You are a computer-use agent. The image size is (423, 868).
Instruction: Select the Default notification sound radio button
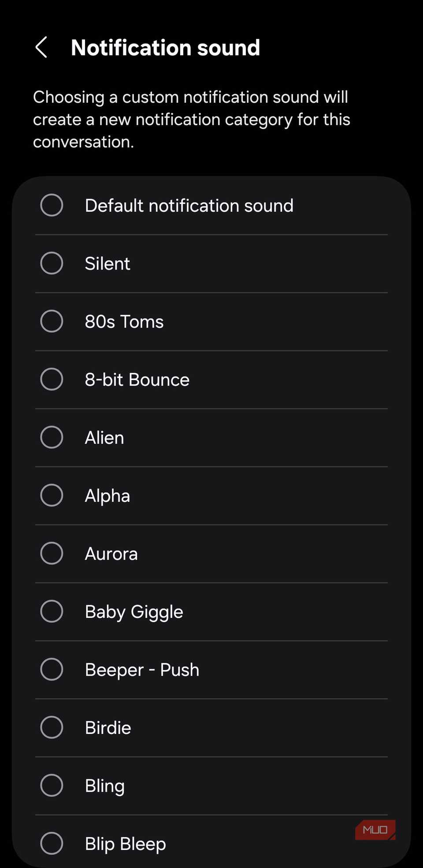(x=52, y=205)
